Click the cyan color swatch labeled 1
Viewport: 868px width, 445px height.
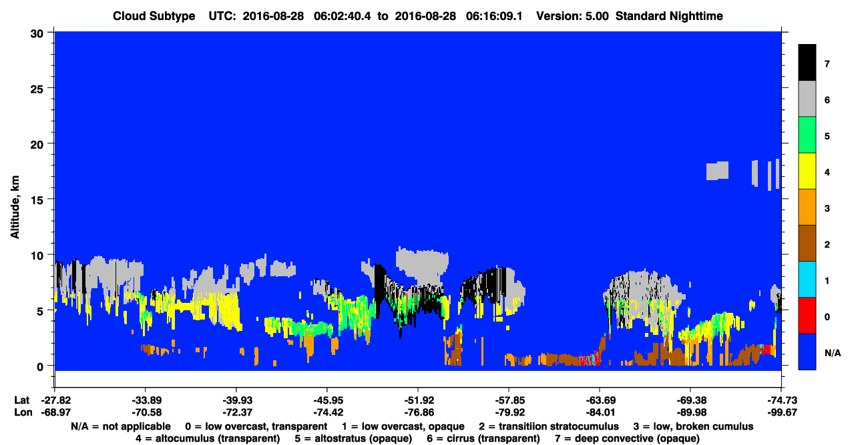click(x=807, y=279)
